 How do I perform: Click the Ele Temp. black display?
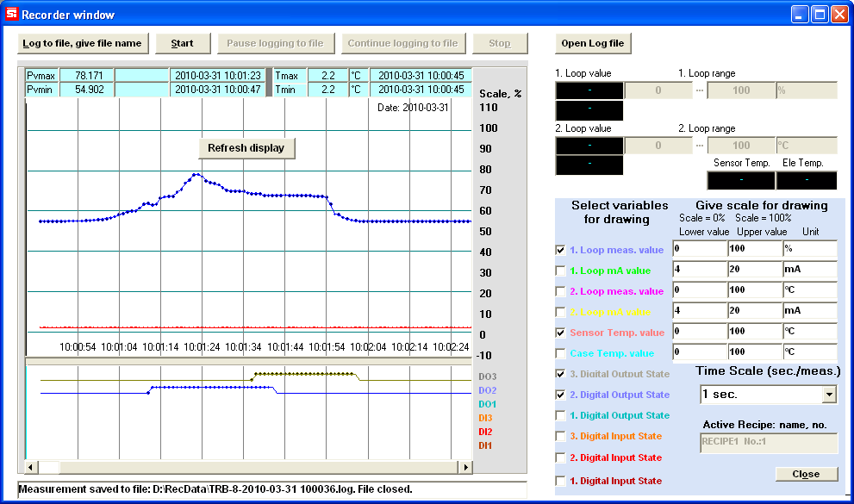tap(807, 180)
